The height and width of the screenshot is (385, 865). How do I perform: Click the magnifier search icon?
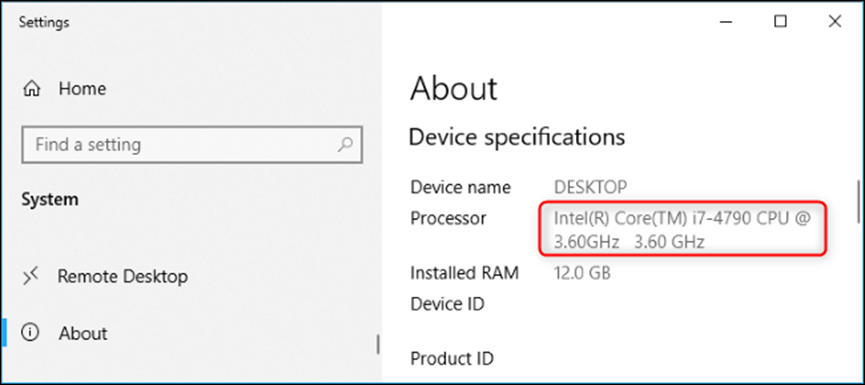(345, 145)
